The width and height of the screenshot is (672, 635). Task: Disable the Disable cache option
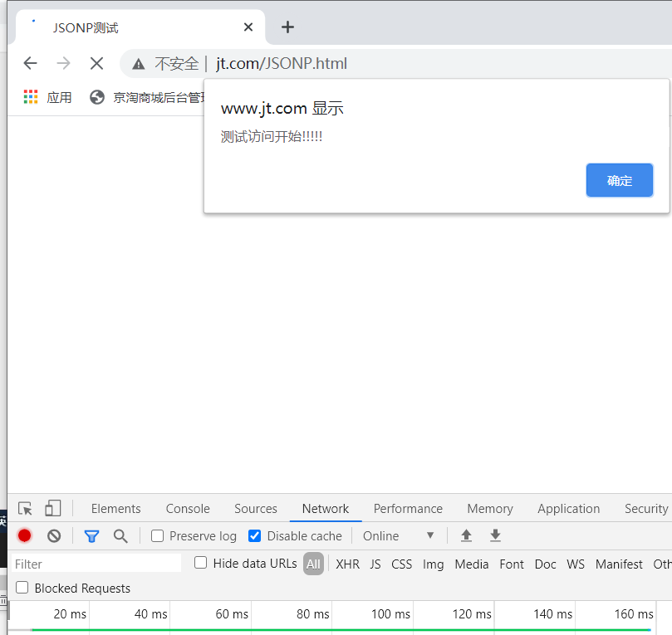254,535
